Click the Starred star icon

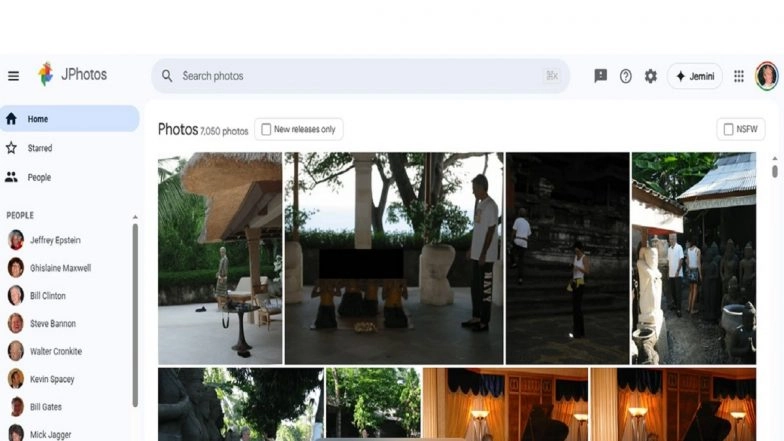coord(11,148)
